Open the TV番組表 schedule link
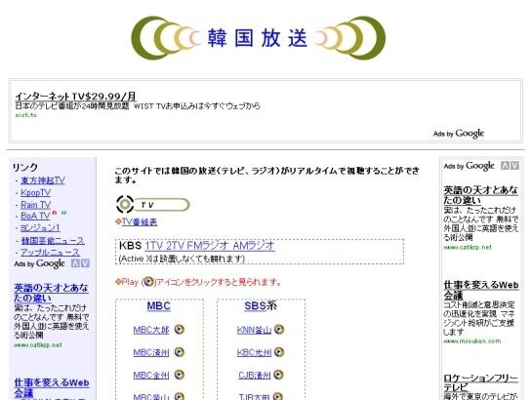Screen dimensions: 532x400 (x=140, y=222)
